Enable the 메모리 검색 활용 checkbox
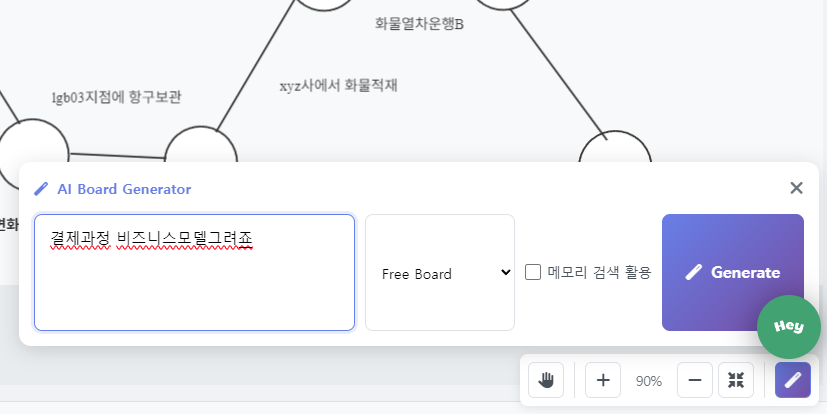 533,272
